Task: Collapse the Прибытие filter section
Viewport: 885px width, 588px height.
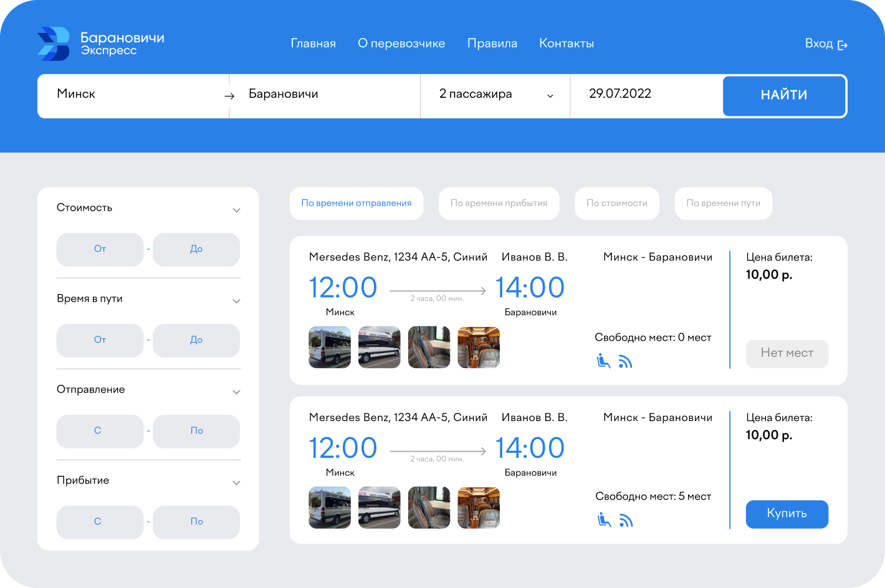Action: click(x=236, y=483)
